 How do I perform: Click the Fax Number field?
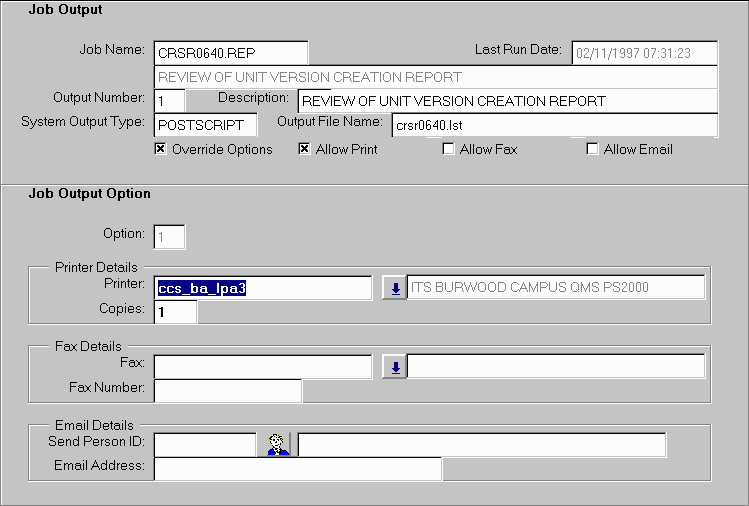tap(227, 390)
